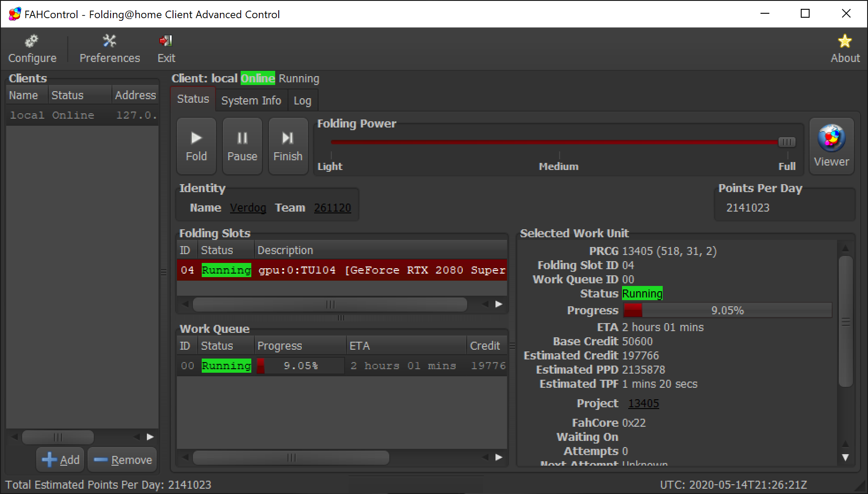Click Work Queue scrollbar right arrow
This screenshot has width=868, height=494.
499,457
